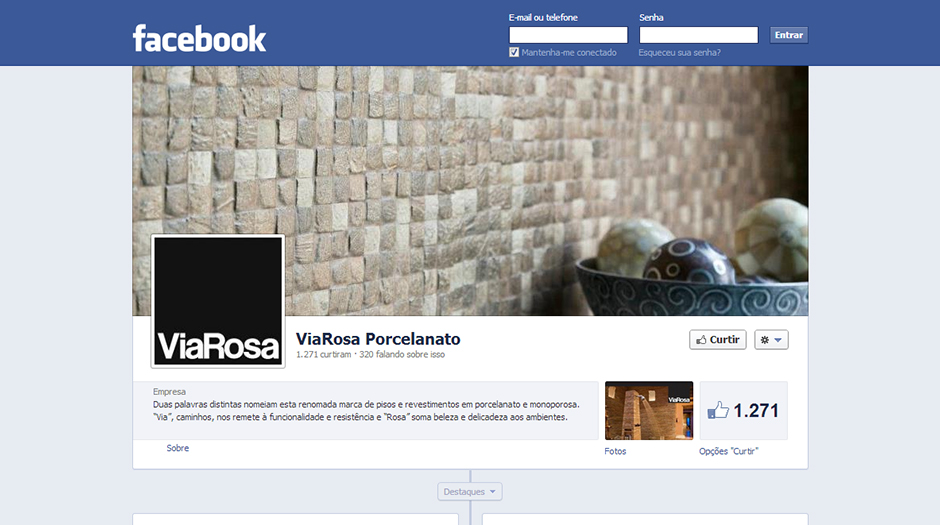
Task: Click the Senha password field
Action: (698, 35)
